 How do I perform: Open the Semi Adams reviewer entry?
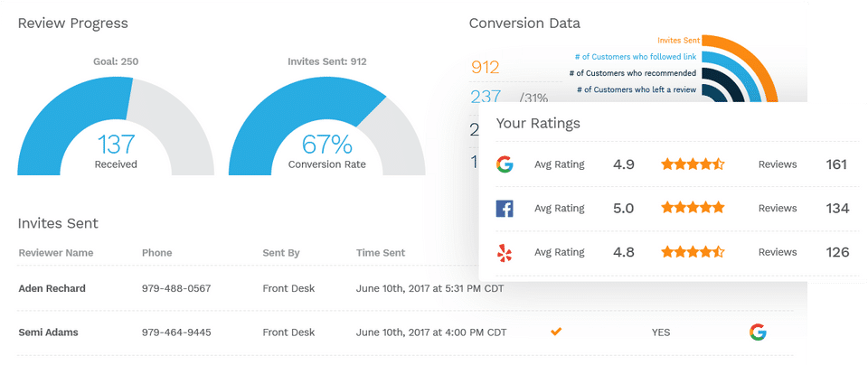point(49,332)
